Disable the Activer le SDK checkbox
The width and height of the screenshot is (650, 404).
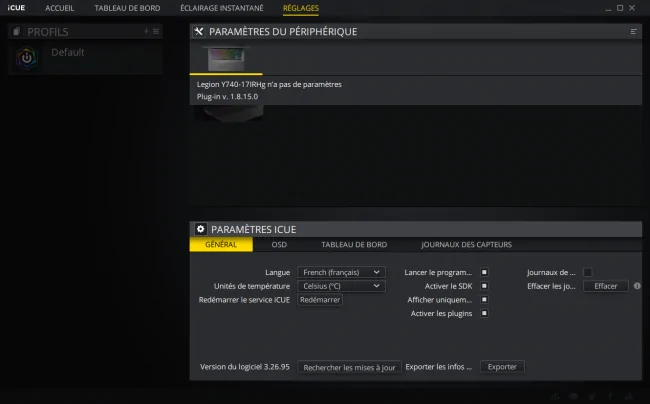(484, 286)
